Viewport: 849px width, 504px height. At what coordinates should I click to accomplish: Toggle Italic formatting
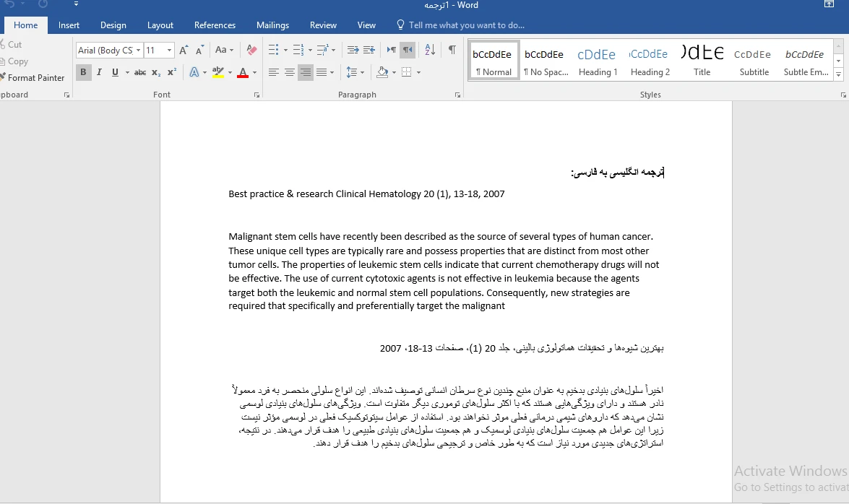point(99,72)
